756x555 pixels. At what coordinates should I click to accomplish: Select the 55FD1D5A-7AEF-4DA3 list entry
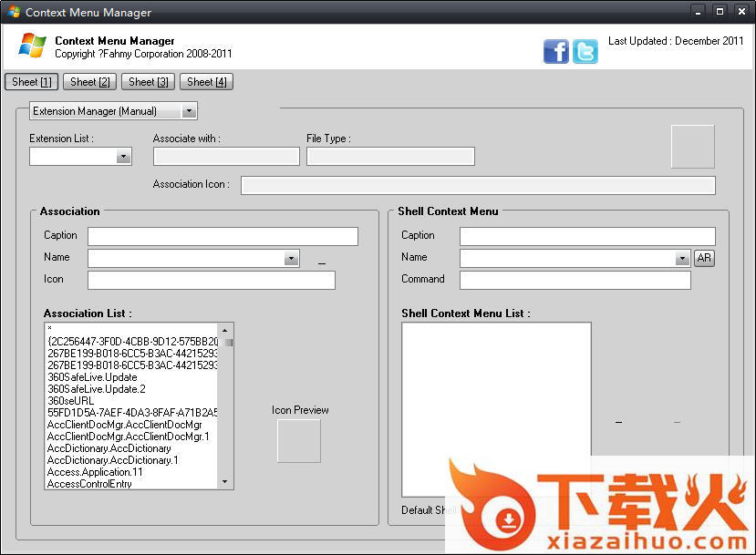pos(131,413)
